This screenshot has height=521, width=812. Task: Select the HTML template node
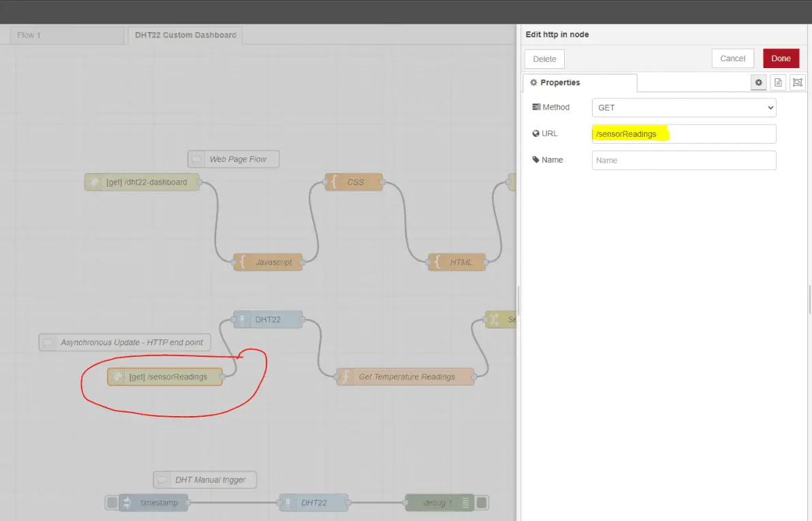pos(457,262)
